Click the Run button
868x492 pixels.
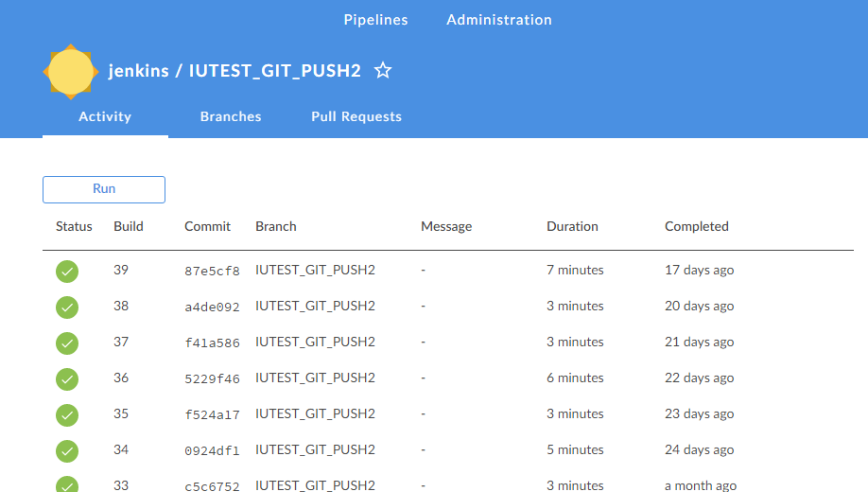pyautogui.click(x=104, y=189)
